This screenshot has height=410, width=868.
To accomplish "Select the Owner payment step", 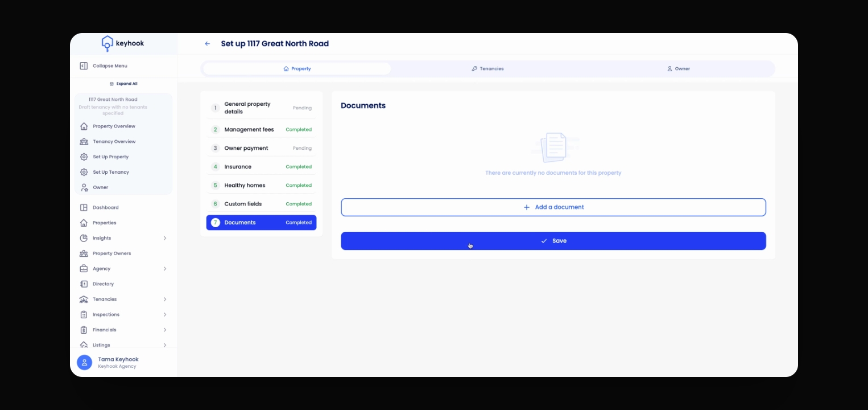I will (x=262, y=148).
